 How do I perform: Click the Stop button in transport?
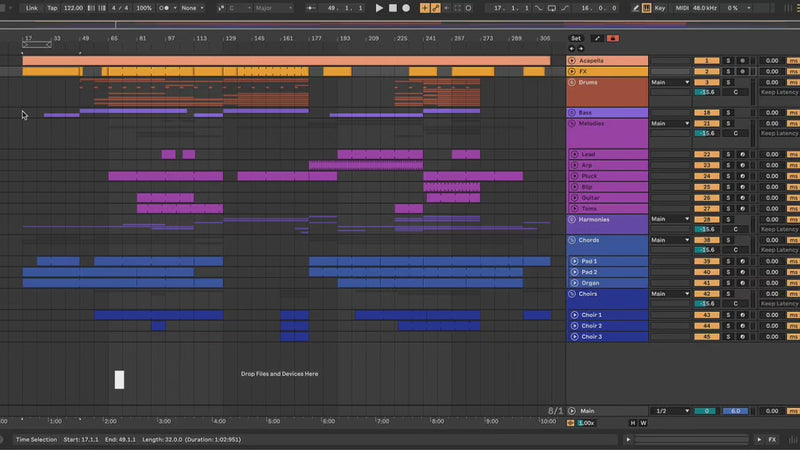pos(392,8)
